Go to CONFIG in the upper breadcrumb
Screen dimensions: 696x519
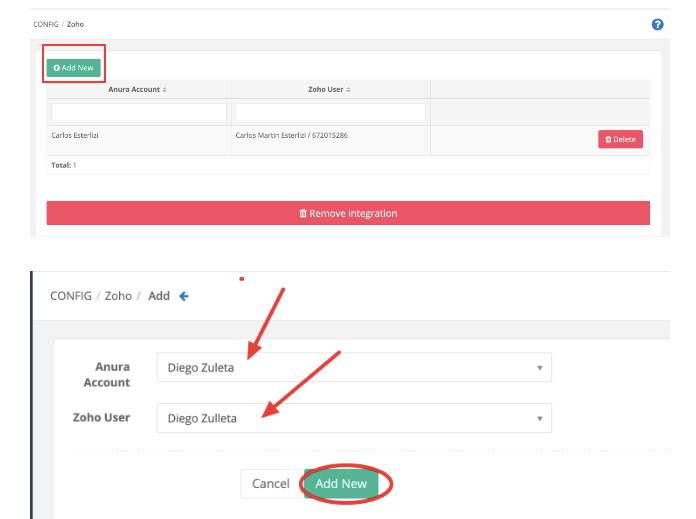click(x=46, y=24)
